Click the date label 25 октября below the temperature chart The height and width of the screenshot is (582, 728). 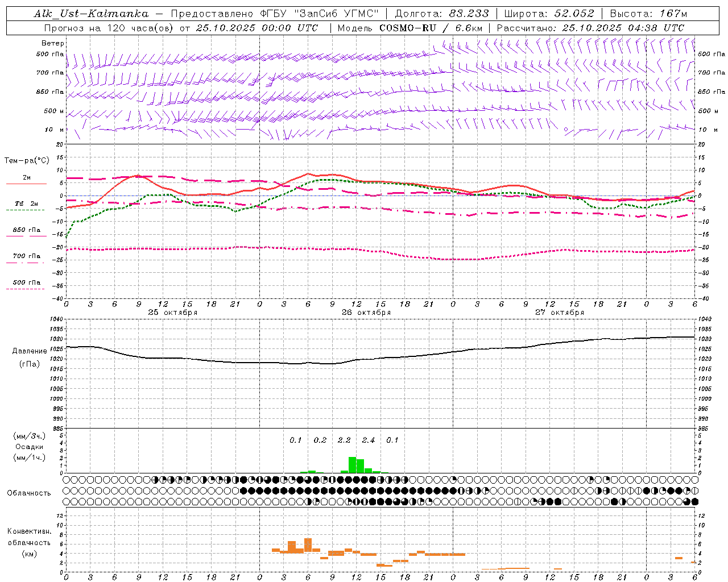click(173, 313)
